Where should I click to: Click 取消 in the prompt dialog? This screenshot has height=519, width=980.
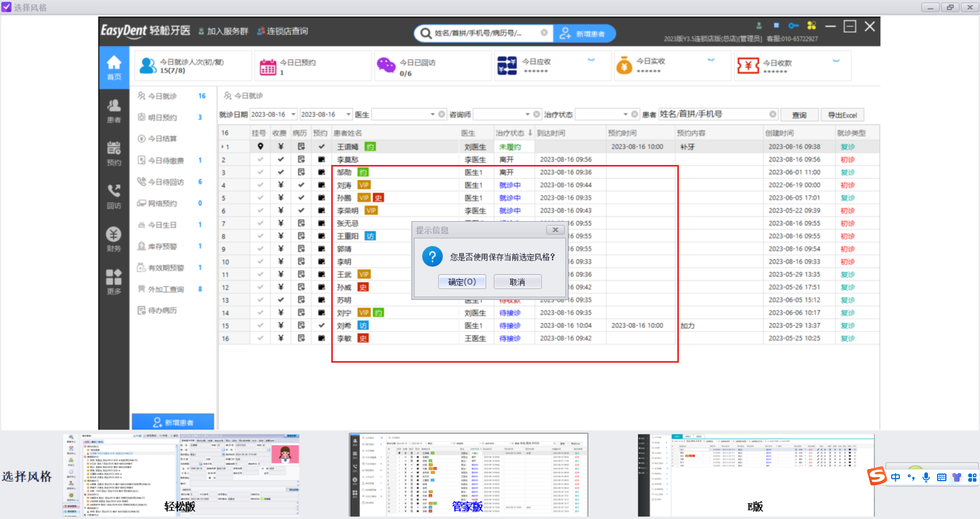(x=518, y=282)
